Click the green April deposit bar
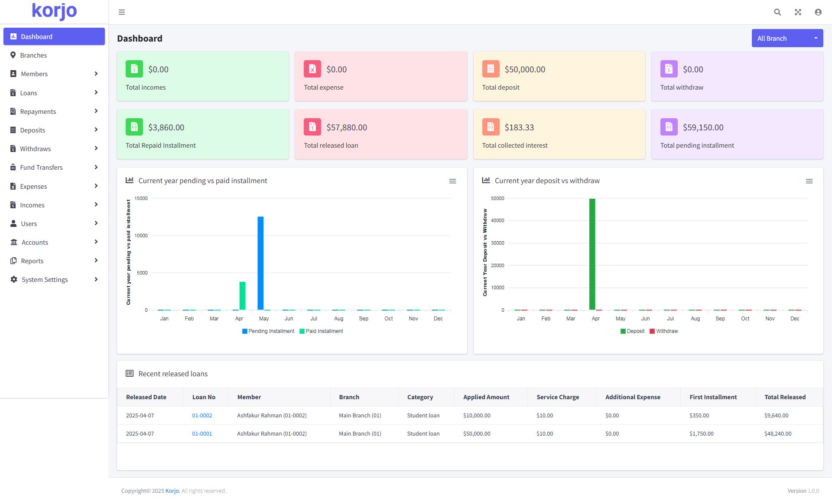 [592, 255]
